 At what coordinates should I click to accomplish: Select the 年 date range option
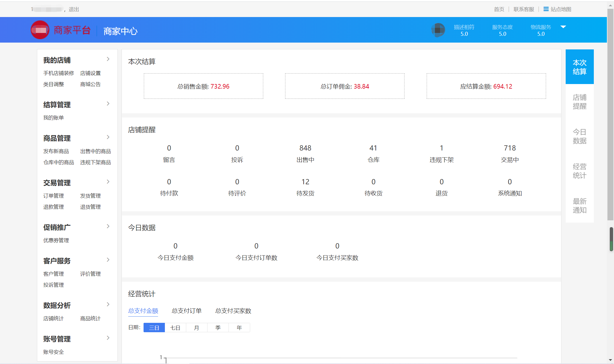click(239, 328)
